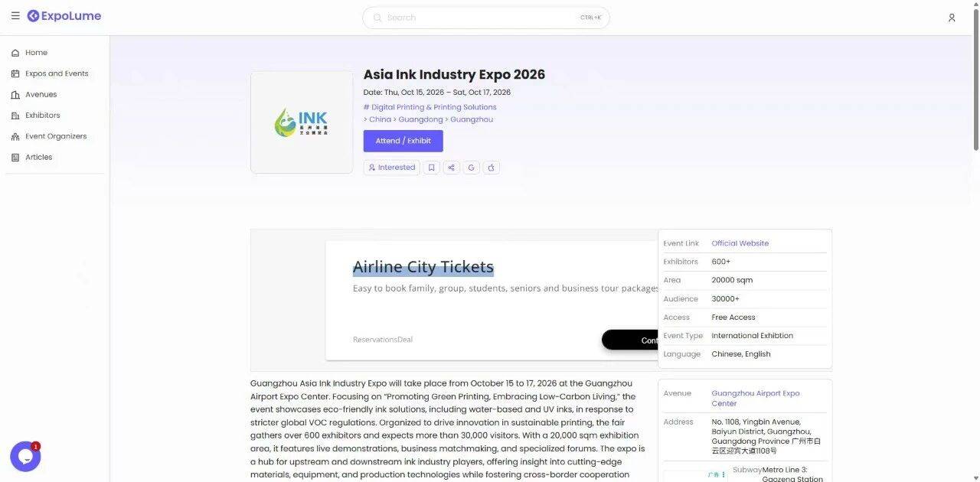Viewport: 980px width, 482px height.
Task: Open the user account icon
Action: [x=952, y=18]
